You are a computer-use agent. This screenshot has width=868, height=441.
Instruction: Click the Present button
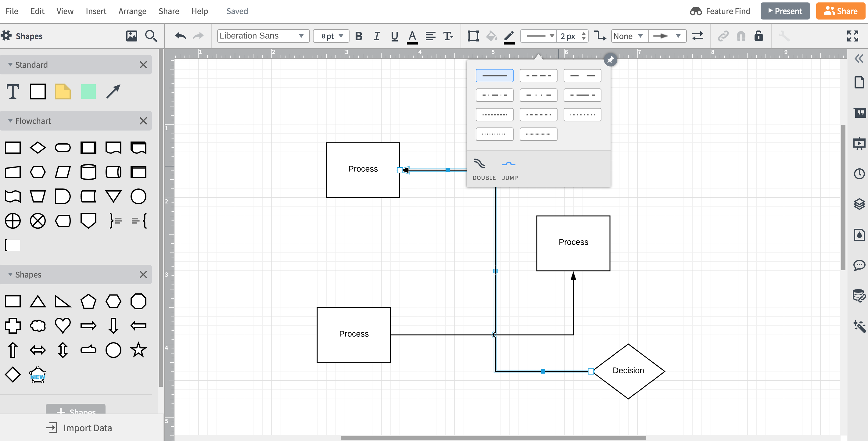pos(785,11)
